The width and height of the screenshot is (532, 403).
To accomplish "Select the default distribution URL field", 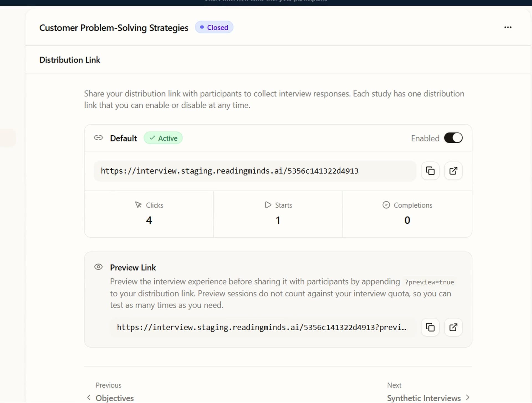I will [x=255, y=171].
